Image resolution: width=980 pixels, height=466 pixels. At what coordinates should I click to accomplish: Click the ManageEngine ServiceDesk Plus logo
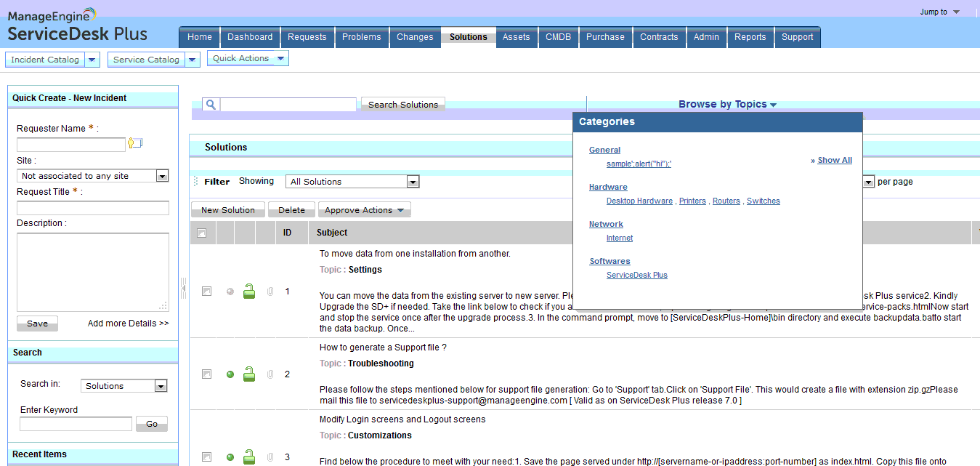click(x=77, y=25)
